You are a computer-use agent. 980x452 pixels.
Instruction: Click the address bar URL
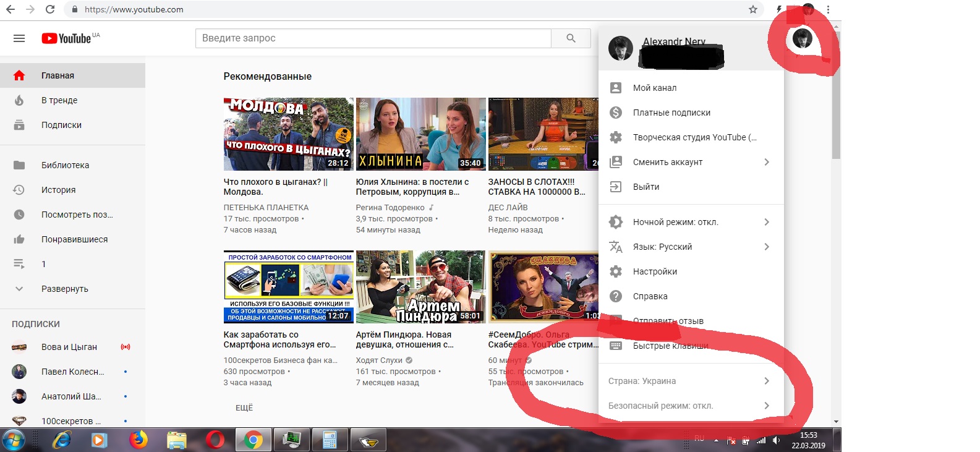[134, 9]
